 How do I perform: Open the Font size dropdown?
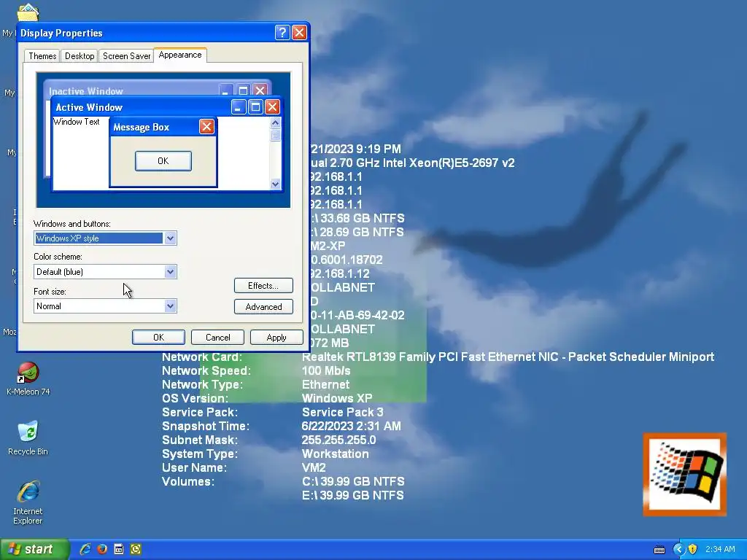point(105,306)
